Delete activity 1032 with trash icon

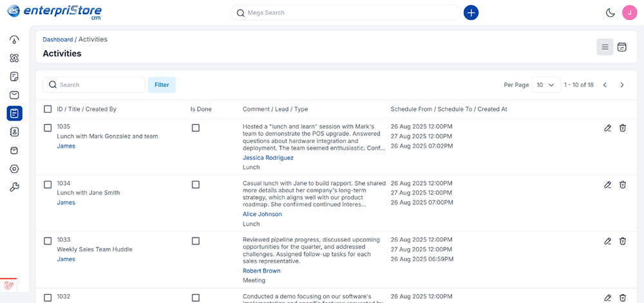click(x=623, y=298)
